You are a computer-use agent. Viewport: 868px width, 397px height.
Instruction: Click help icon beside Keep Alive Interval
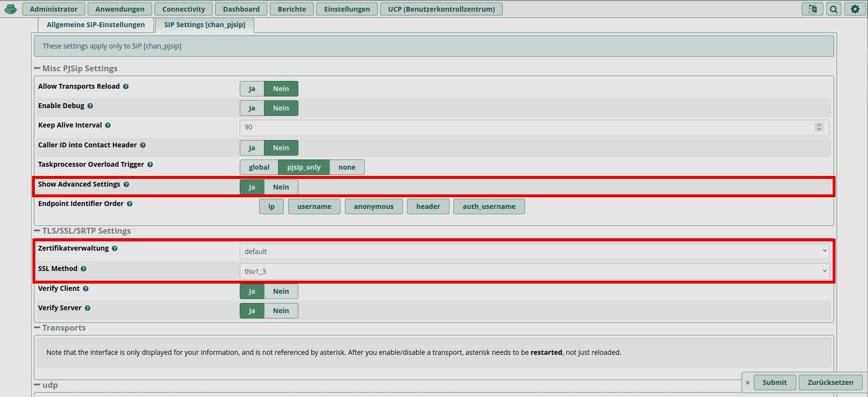pos(108,126)
